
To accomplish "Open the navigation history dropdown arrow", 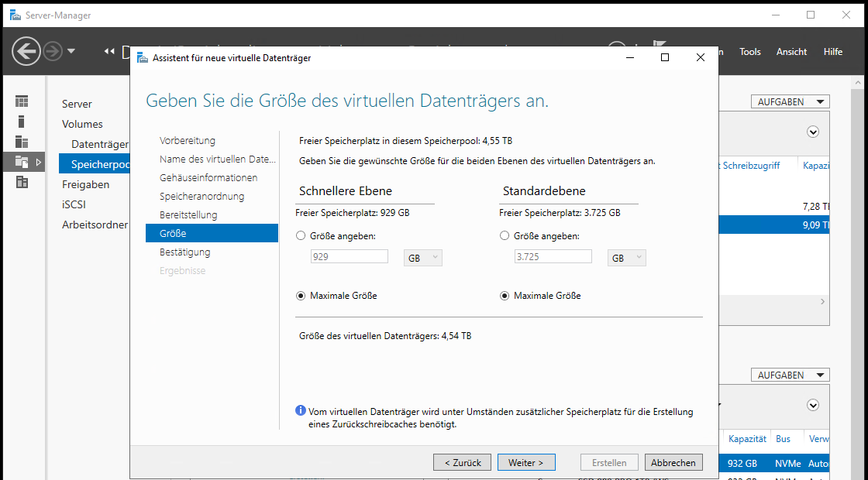I will click(71, 51).
